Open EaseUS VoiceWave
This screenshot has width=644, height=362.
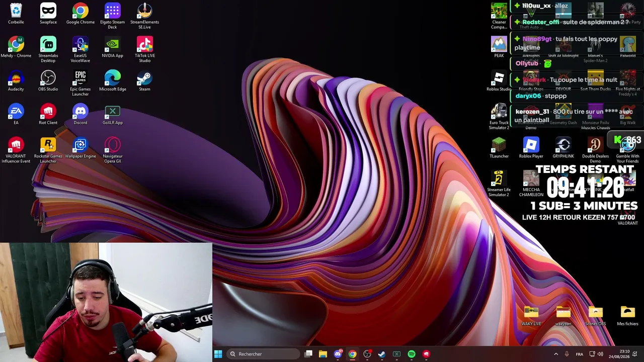tap(80, 49)
